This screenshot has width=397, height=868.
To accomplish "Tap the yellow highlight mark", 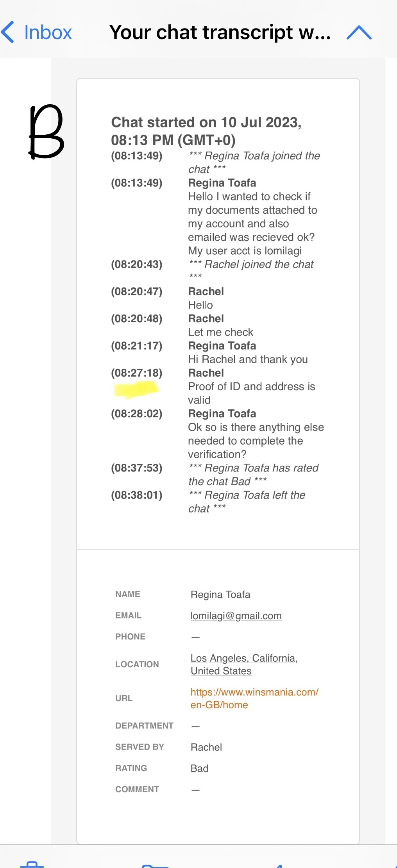I will [136, 389].
